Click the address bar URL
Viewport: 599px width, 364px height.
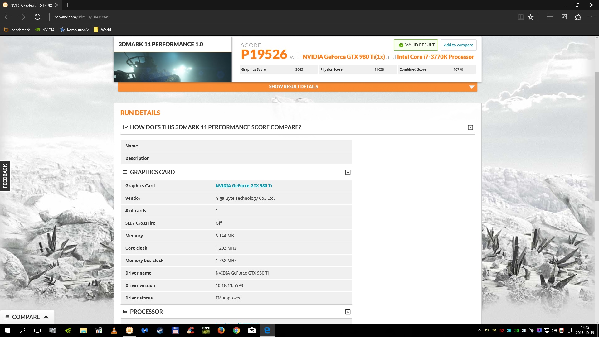coord(81,17)
